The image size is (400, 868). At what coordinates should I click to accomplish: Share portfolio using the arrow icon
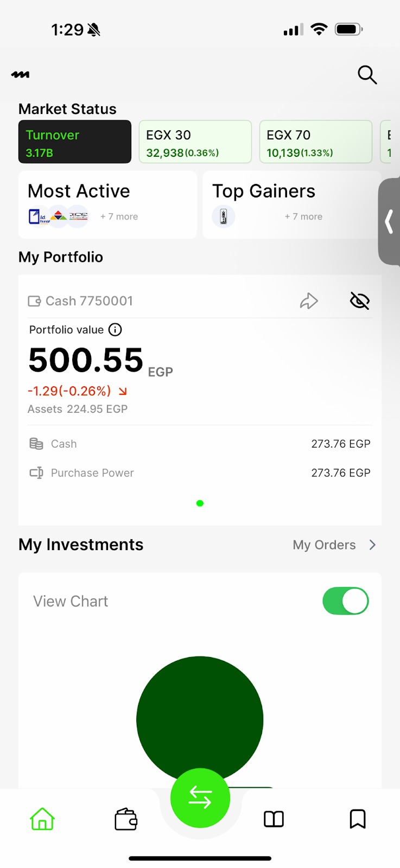tap(309, 301)
